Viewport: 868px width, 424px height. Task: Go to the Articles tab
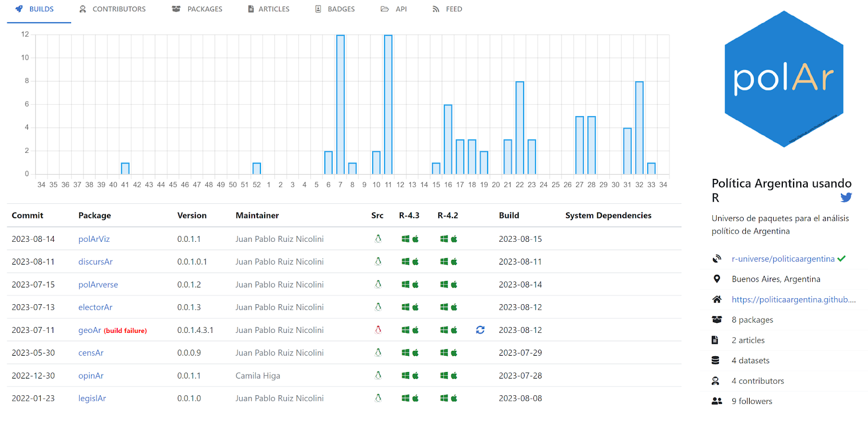[x=269, y=9]
